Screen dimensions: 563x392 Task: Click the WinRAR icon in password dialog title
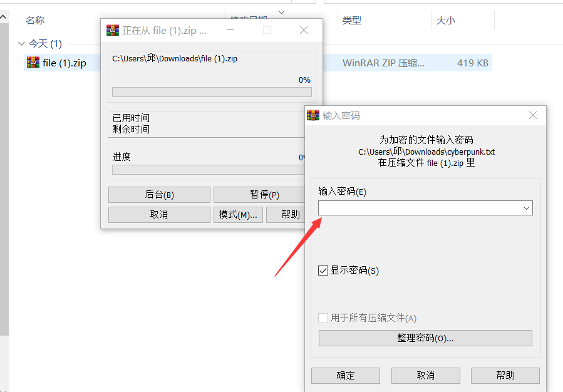[x=312, y=115]
